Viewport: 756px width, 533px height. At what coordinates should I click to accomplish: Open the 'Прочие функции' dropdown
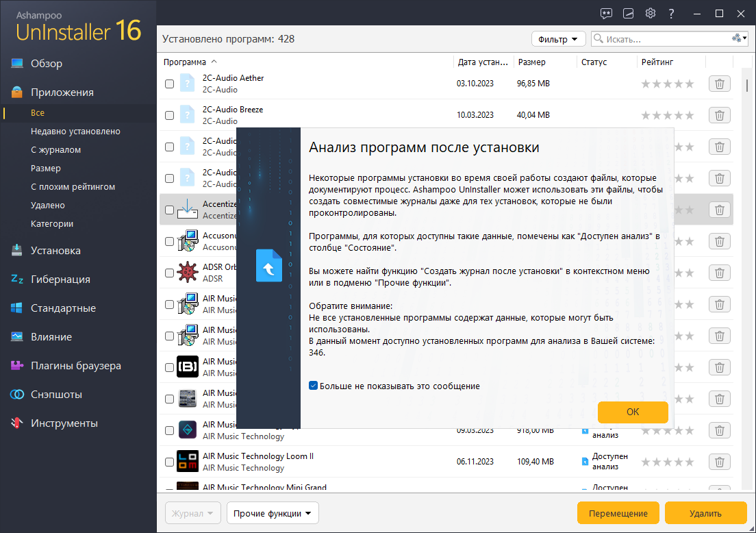coord(273,513)
